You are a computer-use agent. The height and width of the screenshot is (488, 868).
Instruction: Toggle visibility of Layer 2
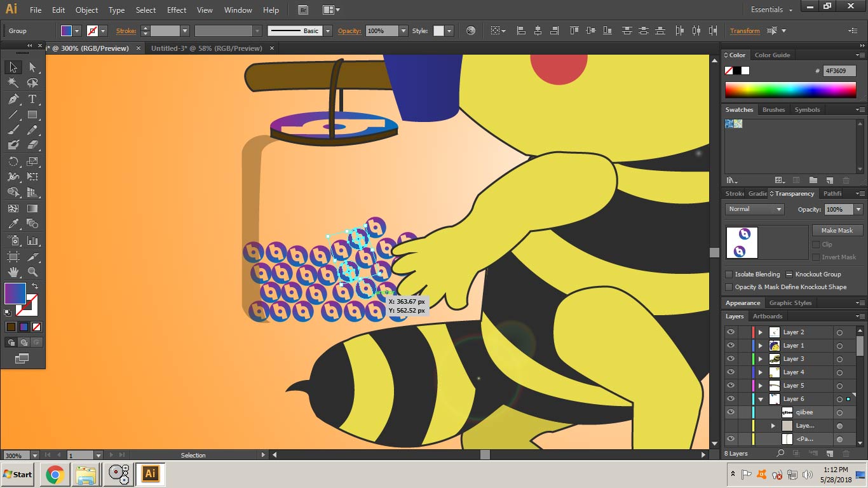coord(731,332)
